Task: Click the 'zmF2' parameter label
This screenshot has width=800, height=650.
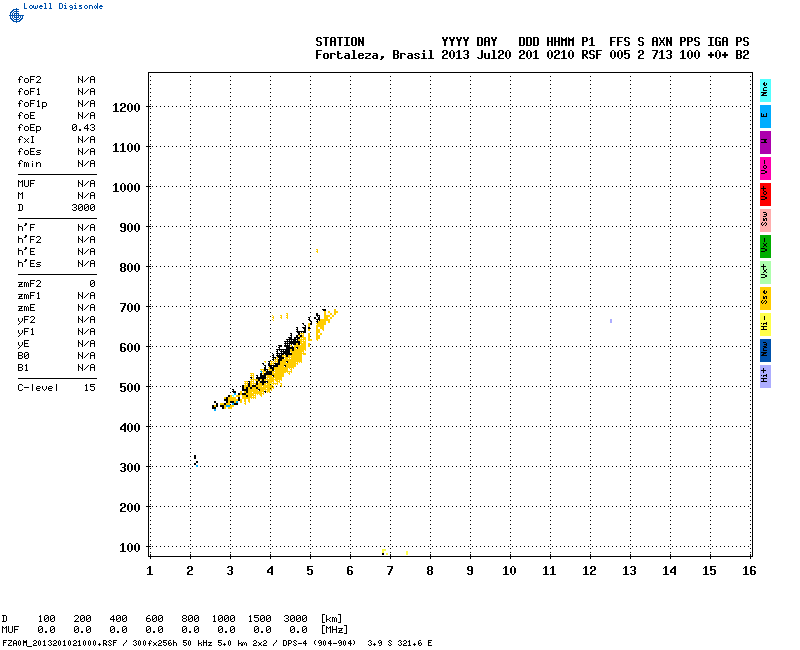Action: point(29,284)
